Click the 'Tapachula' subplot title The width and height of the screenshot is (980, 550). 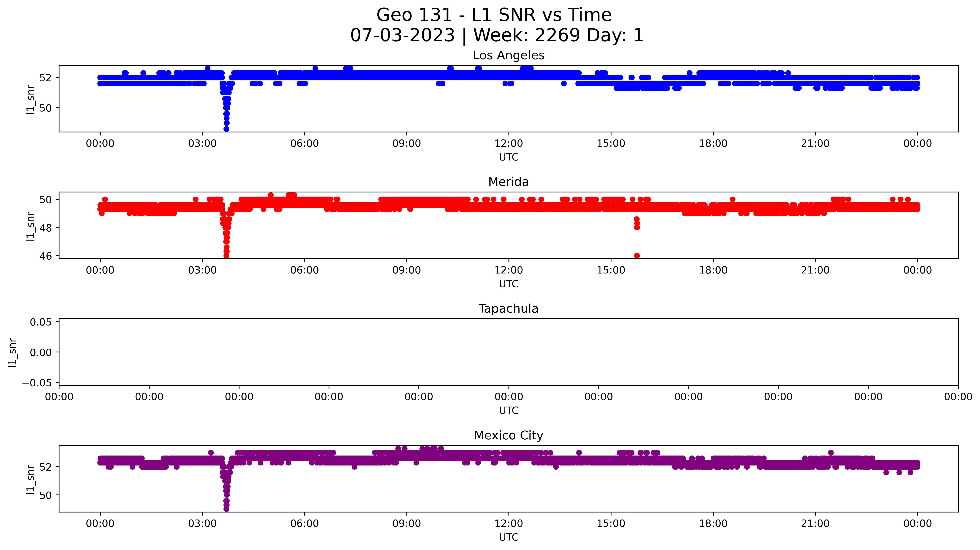[508, 309]
